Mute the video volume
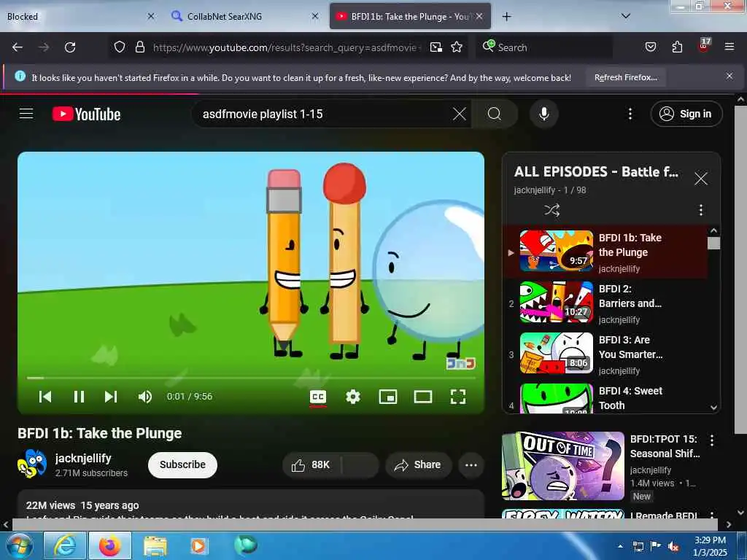Screen dimensions: 747x560 point(145,397)
